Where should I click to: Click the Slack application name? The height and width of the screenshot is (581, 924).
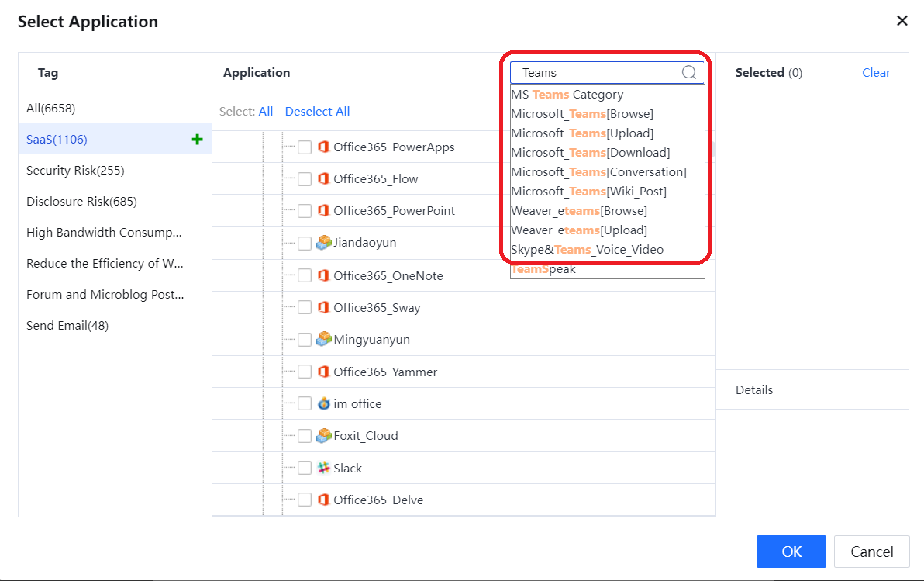pos(348,469)
